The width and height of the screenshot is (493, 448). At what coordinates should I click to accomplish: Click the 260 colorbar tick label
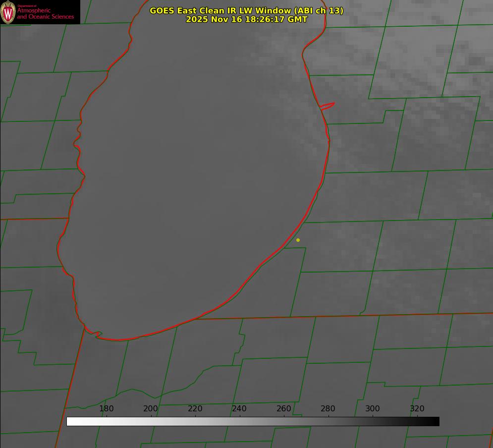pyautogui.click(x=284, y=409)
